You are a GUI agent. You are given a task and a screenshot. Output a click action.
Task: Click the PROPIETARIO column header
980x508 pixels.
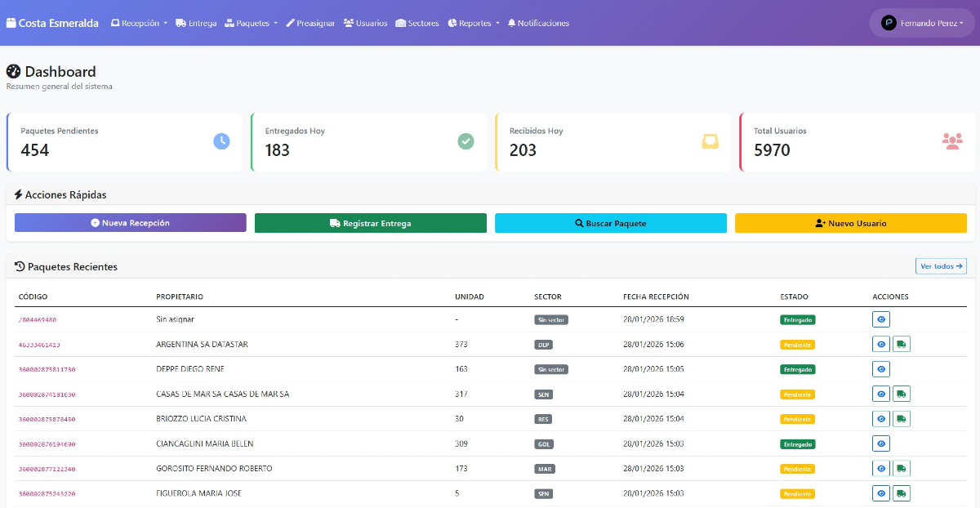(x=180, y=296)
